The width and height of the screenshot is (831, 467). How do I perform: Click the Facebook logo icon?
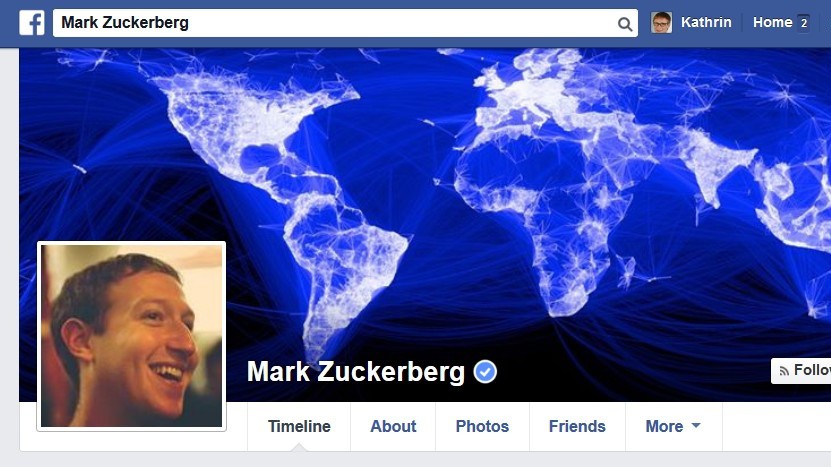(x=32, y=23)
